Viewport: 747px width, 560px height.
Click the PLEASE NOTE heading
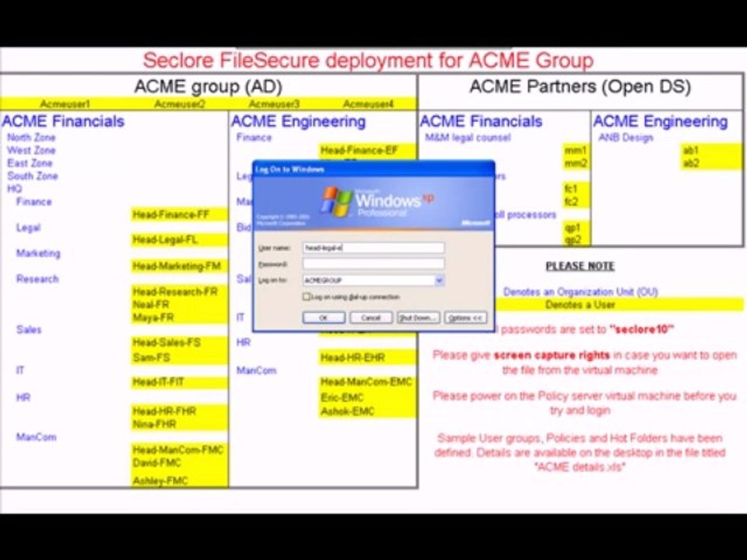coord(580,266)
